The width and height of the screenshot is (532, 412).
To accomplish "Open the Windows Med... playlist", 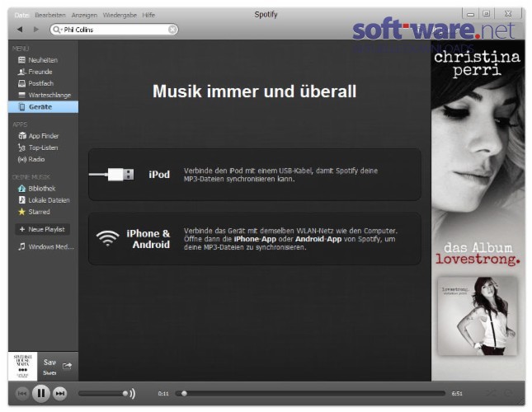I will pyautogui.click(x=43, y=246).
